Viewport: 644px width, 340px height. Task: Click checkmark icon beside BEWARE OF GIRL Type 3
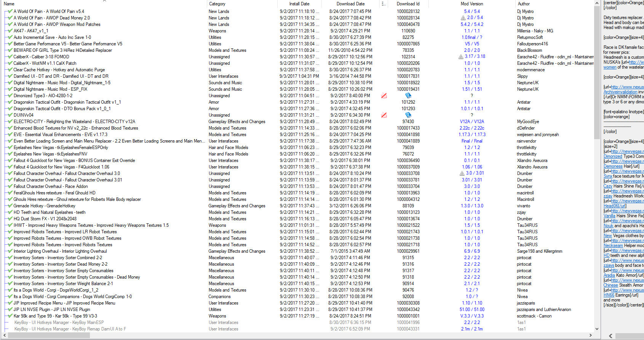[x=10, y=50]
